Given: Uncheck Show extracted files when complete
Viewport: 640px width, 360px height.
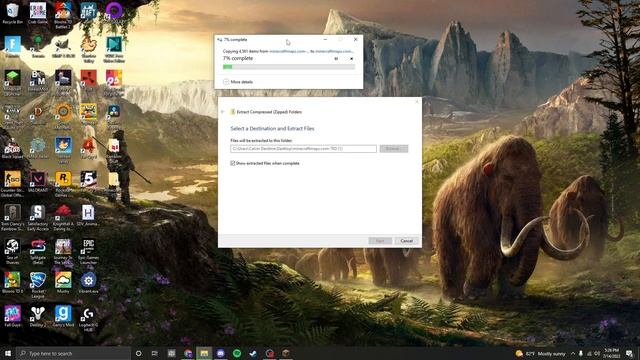Looking at the screenshot, I should (x=233, y=163).
